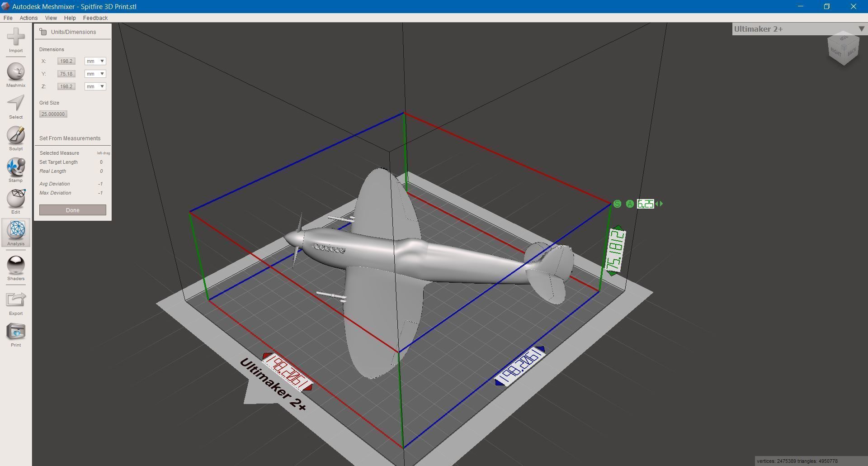This screenshot has height=466, width=868.
Task: Open the Edit tool menu
Action: coord(16,202)
